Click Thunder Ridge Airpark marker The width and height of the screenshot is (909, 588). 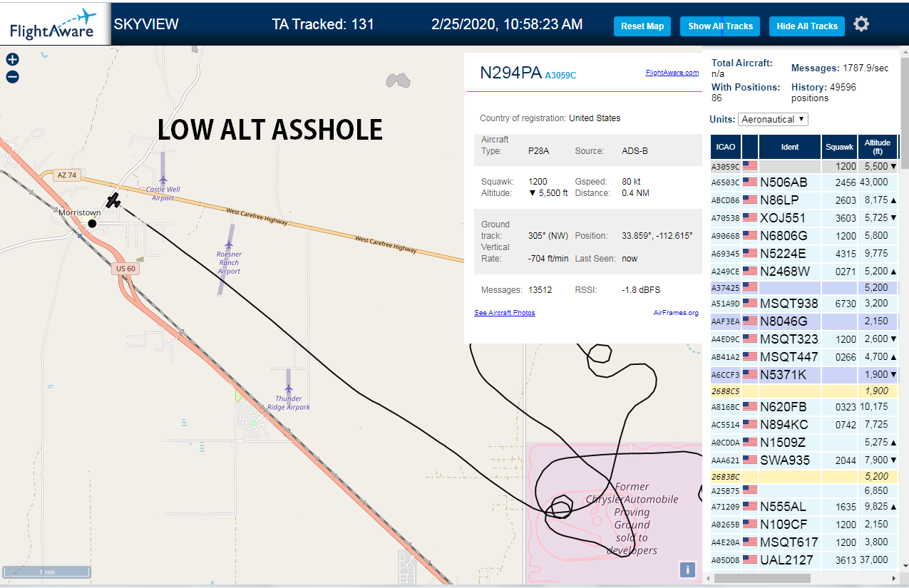tap(289, 389)
